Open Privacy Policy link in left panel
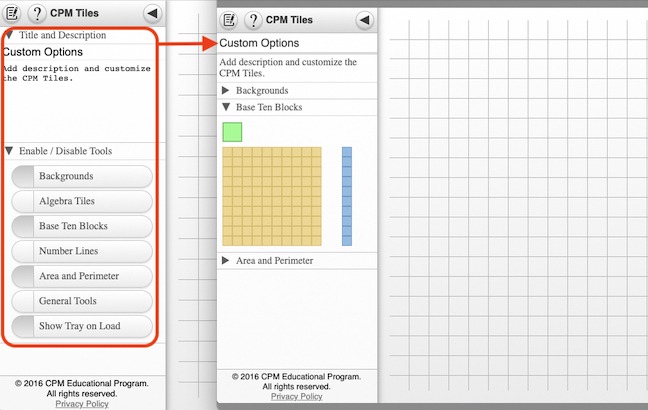This screenshot has width=648, height=410. click(x=82, y=404)
